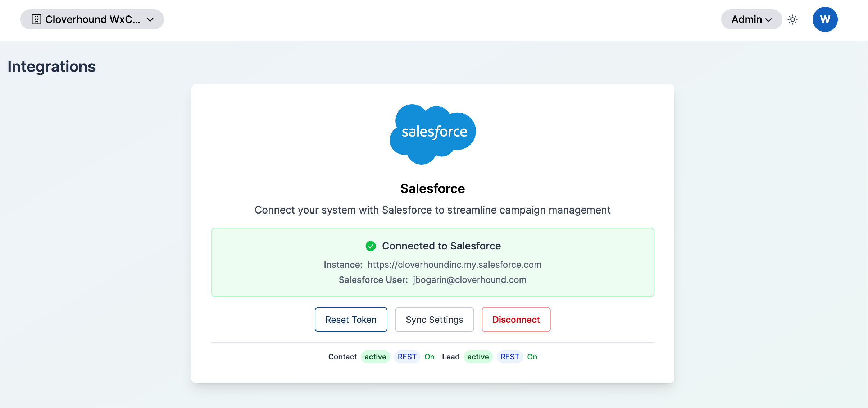The width and height of the screenshot is (868, 408).
Task: Click the Salesforce cloud logo
Action: coord(433,134)
